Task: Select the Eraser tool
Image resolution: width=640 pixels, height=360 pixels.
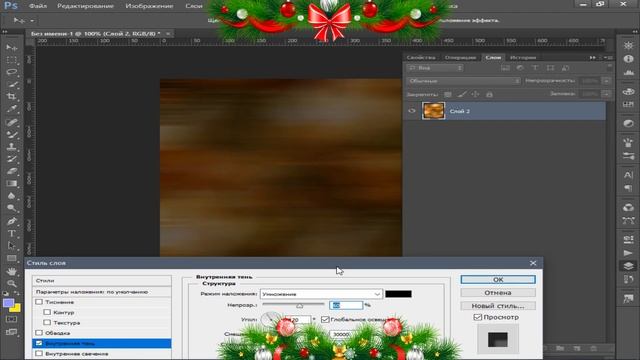Action: [x=11, y=171]
